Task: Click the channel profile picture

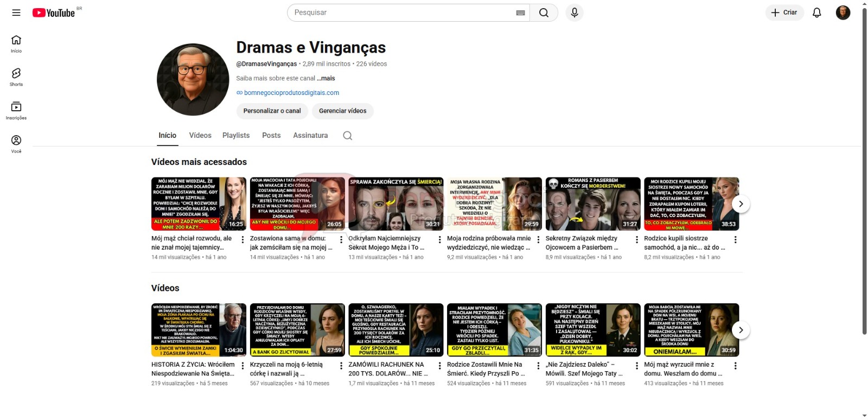Action: (193, 80)
